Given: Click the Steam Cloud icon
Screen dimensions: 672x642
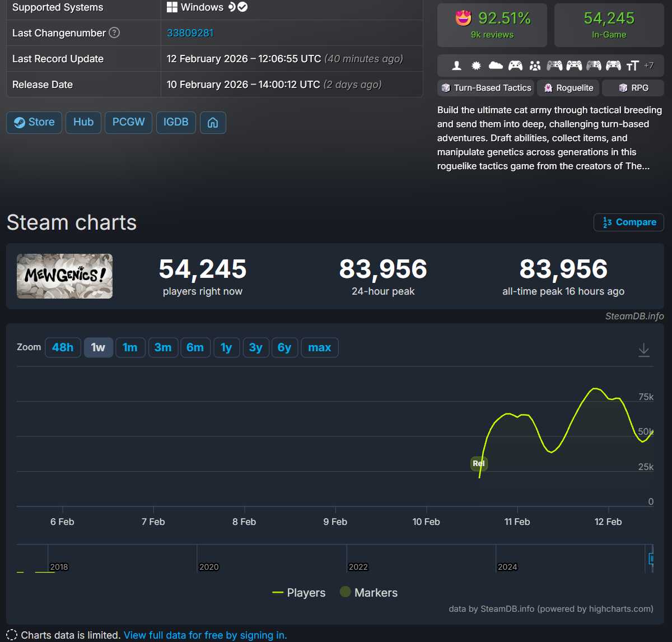Looking at the screenshot, I should click(496, 66).
